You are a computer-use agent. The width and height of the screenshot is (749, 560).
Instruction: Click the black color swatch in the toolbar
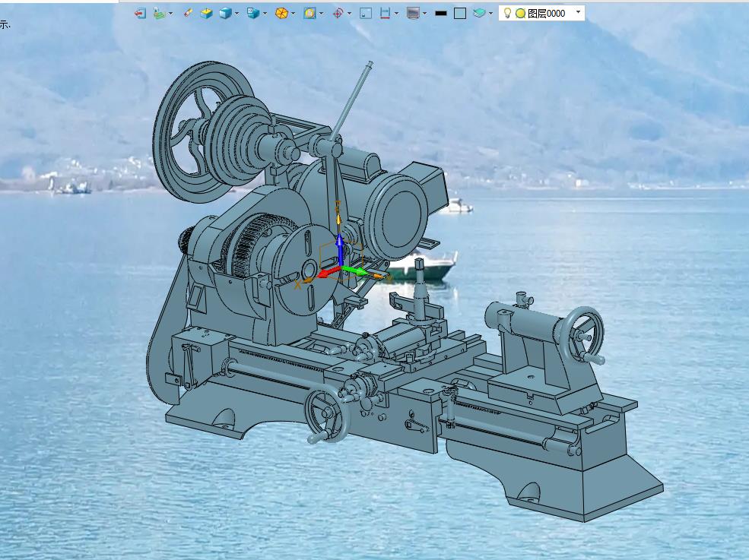click(x=441, y=13)
